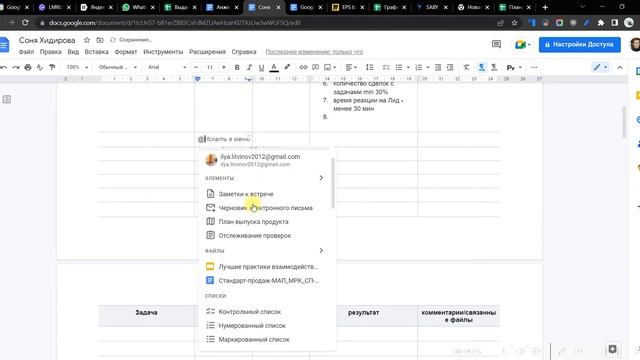Image resolution: width=640 pixels, height=360 pixels.
Task: Toggle bold formatting
Action: [237, 67]
